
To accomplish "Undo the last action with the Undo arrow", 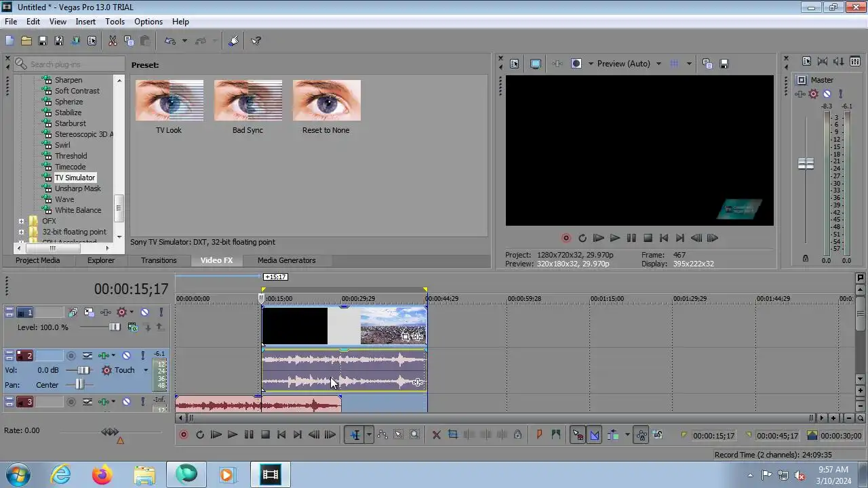I will click(170, 41).
